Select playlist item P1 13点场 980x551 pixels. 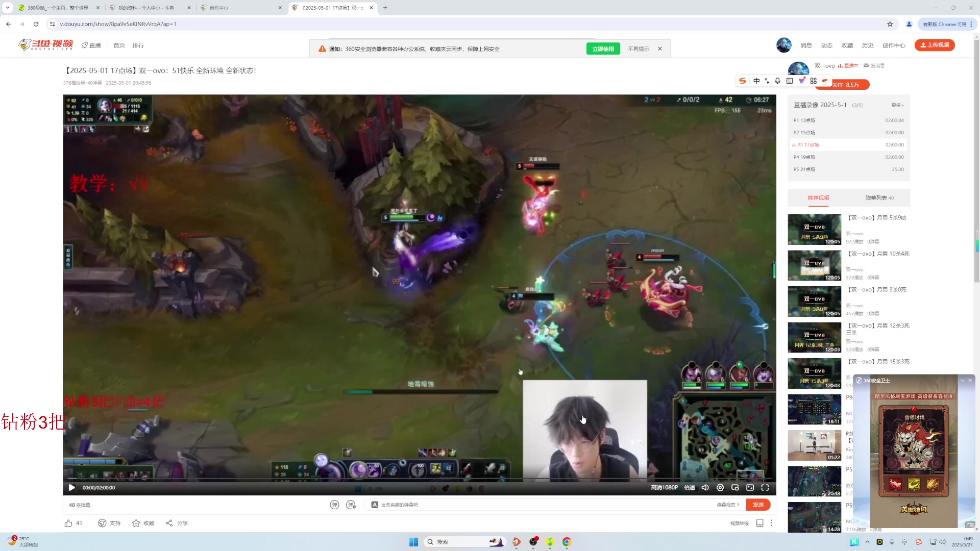[x=848, y=120]
